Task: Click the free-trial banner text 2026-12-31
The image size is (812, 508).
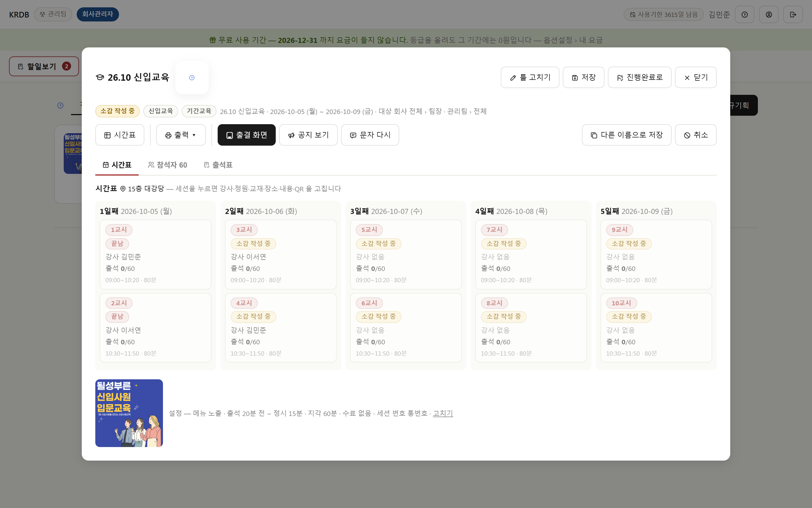Action: [x=297, y=40]
